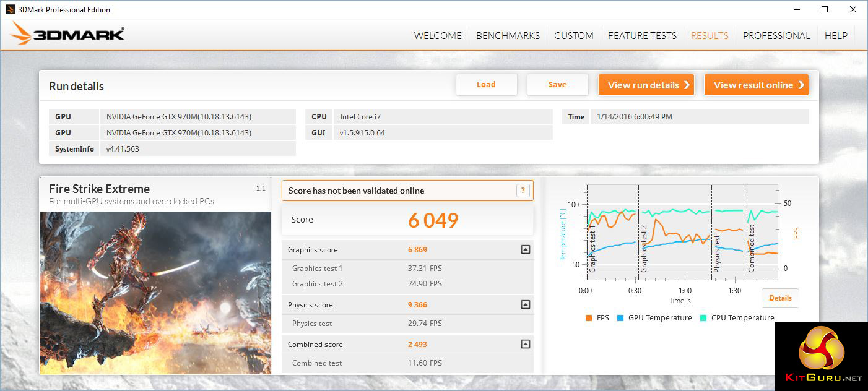Click the Score has not been validated message
This screenshot has width=868, height=391.
tap(356, 191)
